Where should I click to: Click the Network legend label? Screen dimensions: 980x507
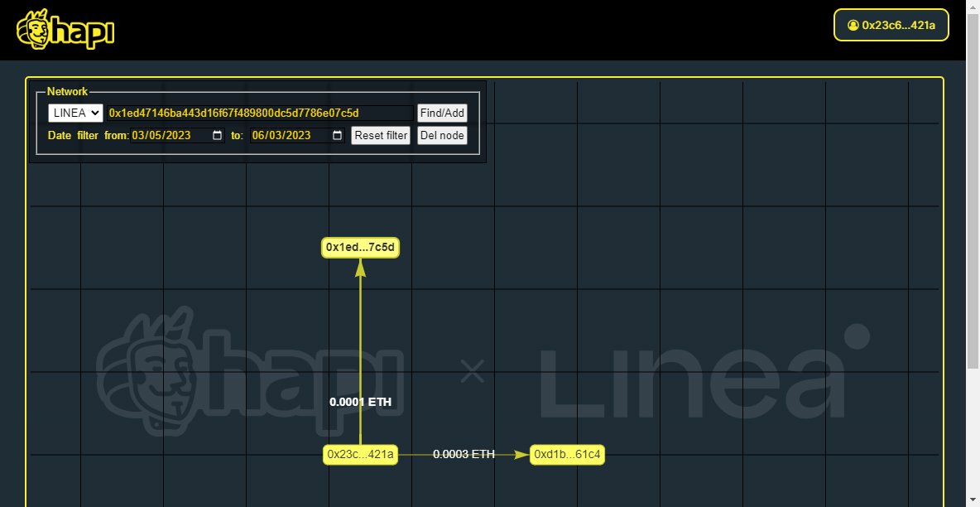(x=68, y=91)
